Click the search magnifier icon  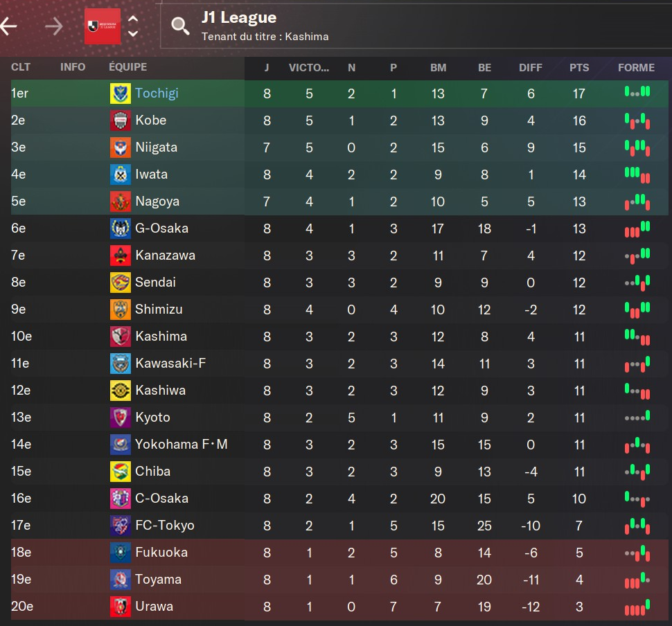(x=180, y=27)
